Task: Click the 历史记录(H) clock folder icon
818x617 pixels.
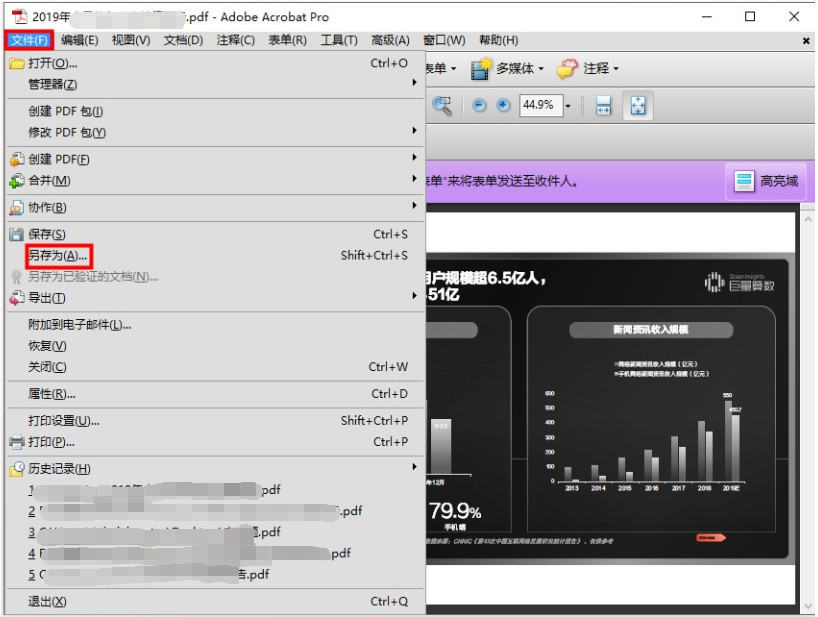Action: 17,469
